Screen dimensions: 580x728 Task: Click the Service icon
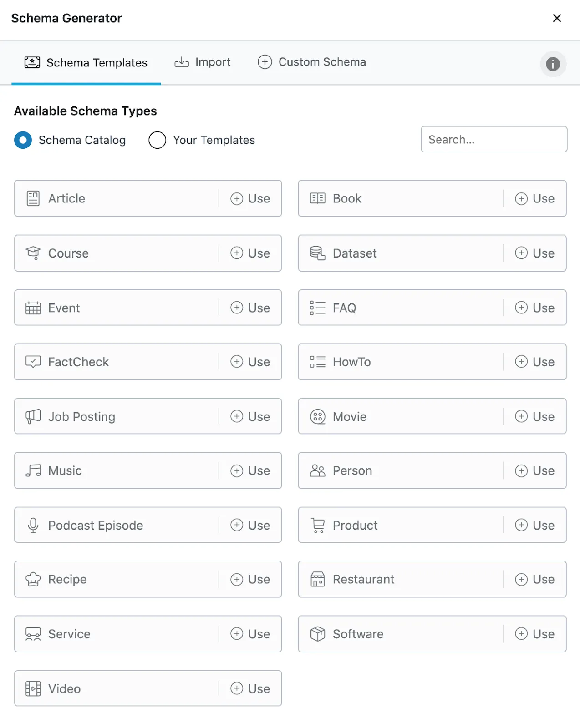[x=33, y=634]
